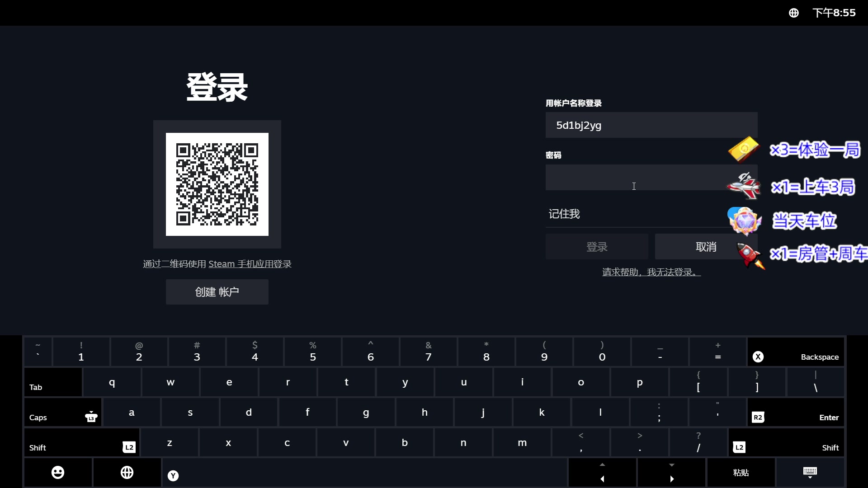Tap the right bracket key

pyautogui.click(x=757, y=382)
